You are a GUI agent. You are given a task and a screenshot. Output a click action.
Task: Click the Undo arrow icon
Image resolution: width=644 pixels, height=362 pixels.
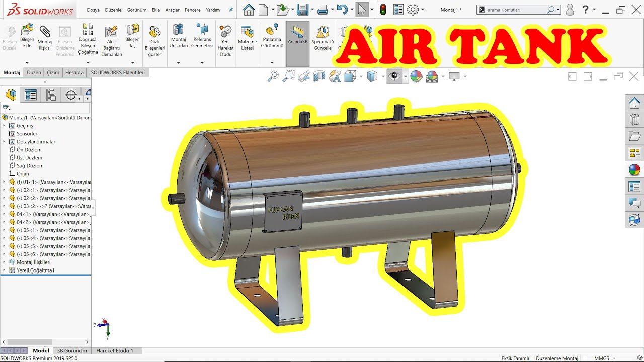[342, 10]
